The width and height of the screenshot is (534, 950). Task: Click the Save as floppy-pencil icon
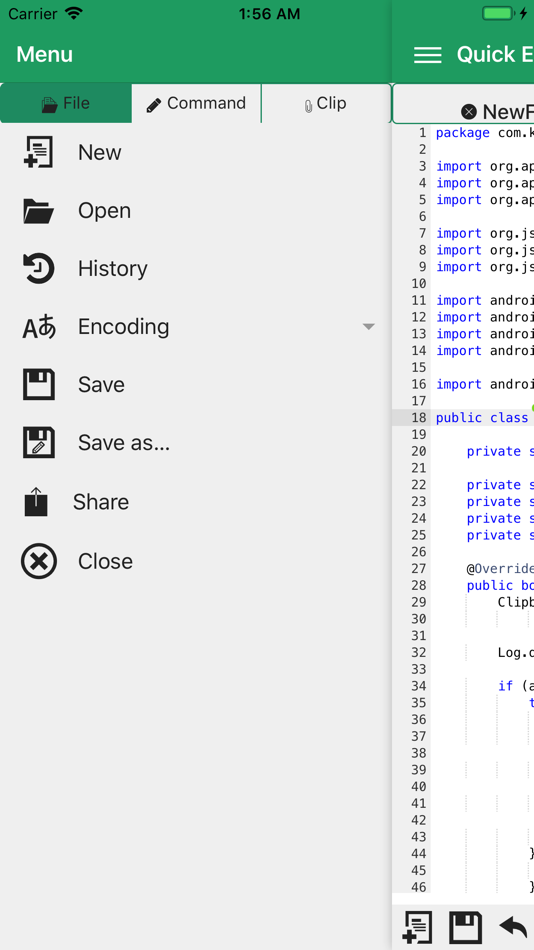click(39, 443)
